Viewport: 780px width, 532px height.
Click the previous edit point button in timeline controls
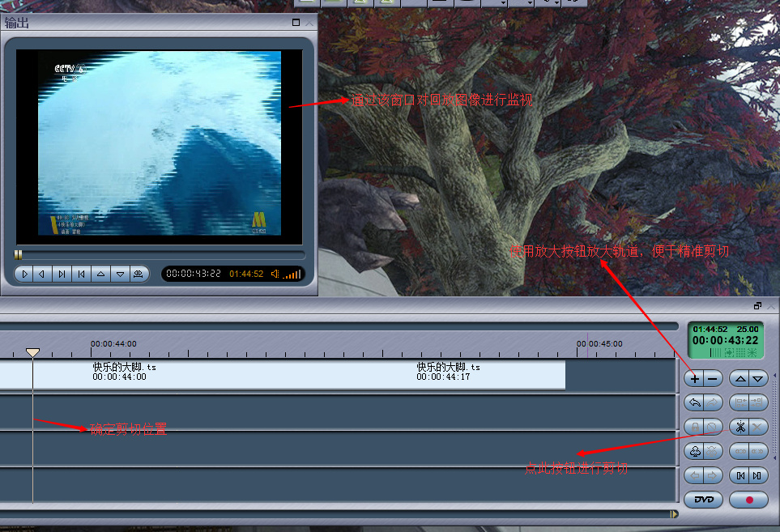click(x=740, y=475)
